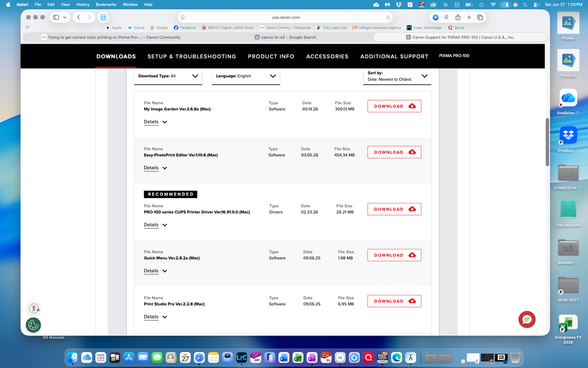This screenshot has height=368, width=588.
Task: Expand Details for Print Studio Pro
Action: point(156,317)
